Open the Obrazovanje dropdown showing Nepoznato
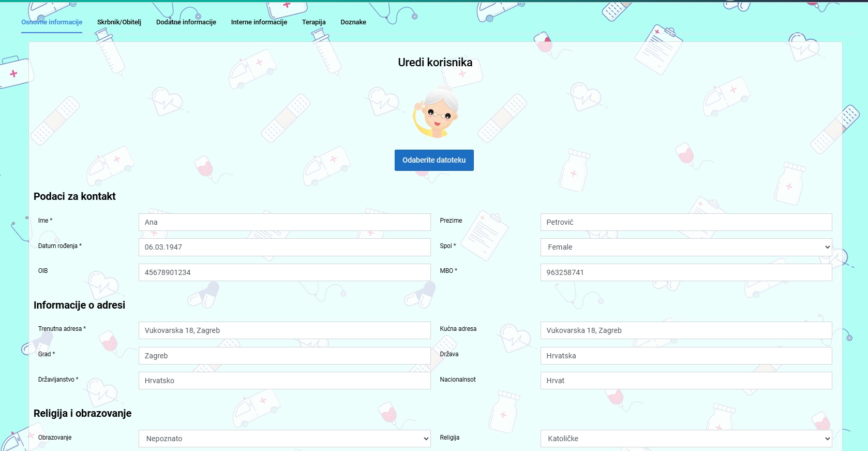868x451 pixels. [285, 439]
